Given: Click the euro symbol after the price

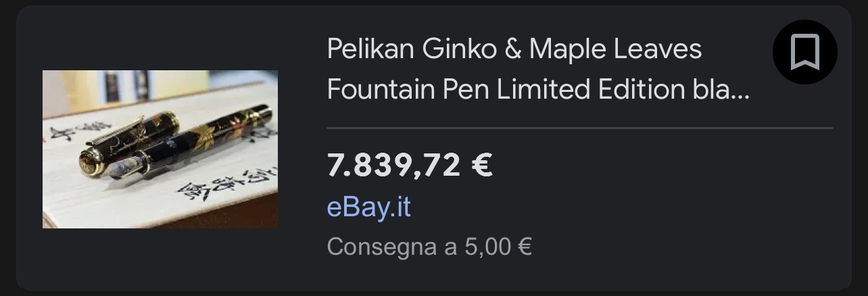Looking at the screenshot, I should pos(481,165).
